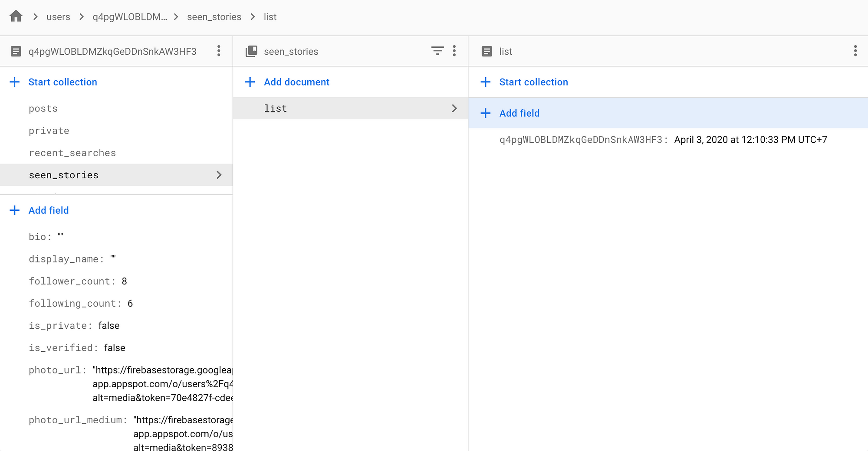Open the list document three-dot menu

pos(855,51)
